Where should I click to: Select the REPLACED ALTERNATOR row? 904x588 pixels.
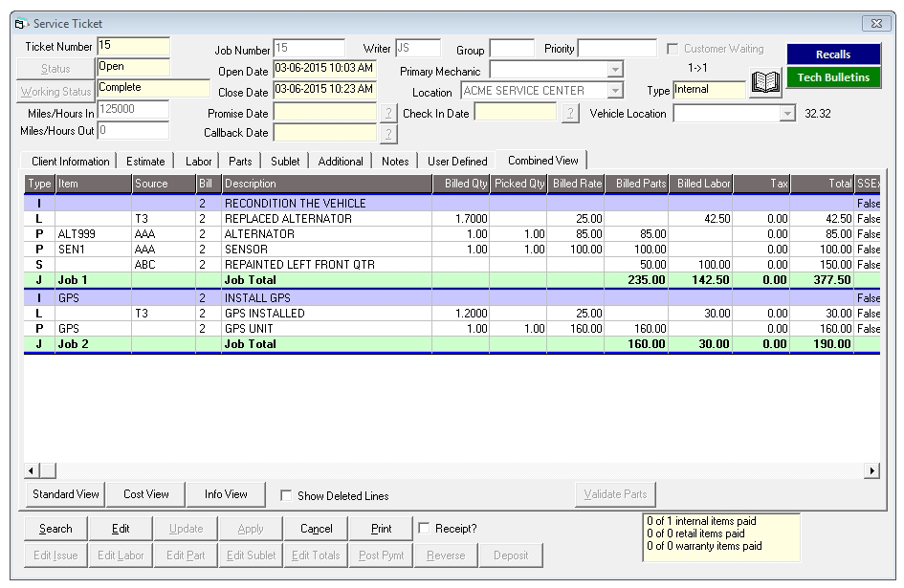452,219
